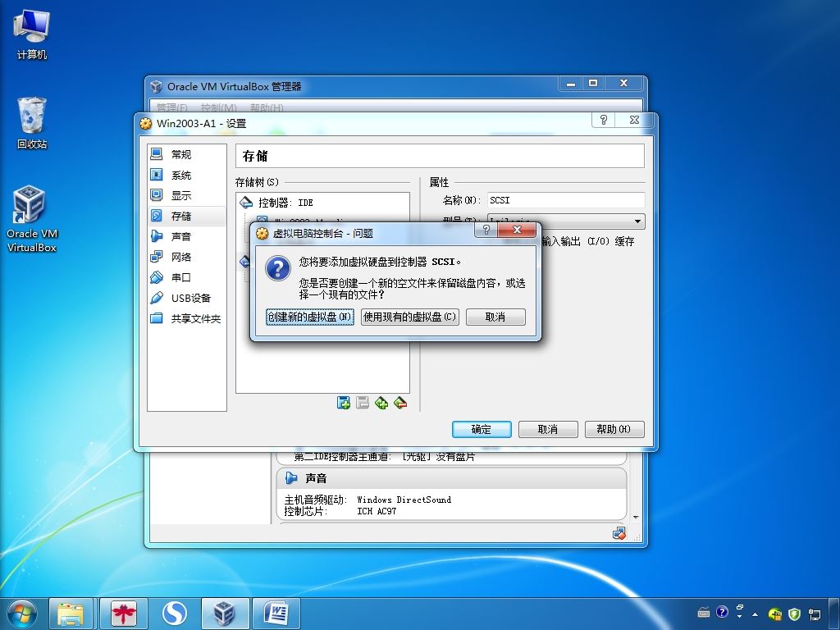This screenshot has height=630, width=840.
Task: Close the 虚拟电脑控制台 question dialog
Action: coord(517,231)
